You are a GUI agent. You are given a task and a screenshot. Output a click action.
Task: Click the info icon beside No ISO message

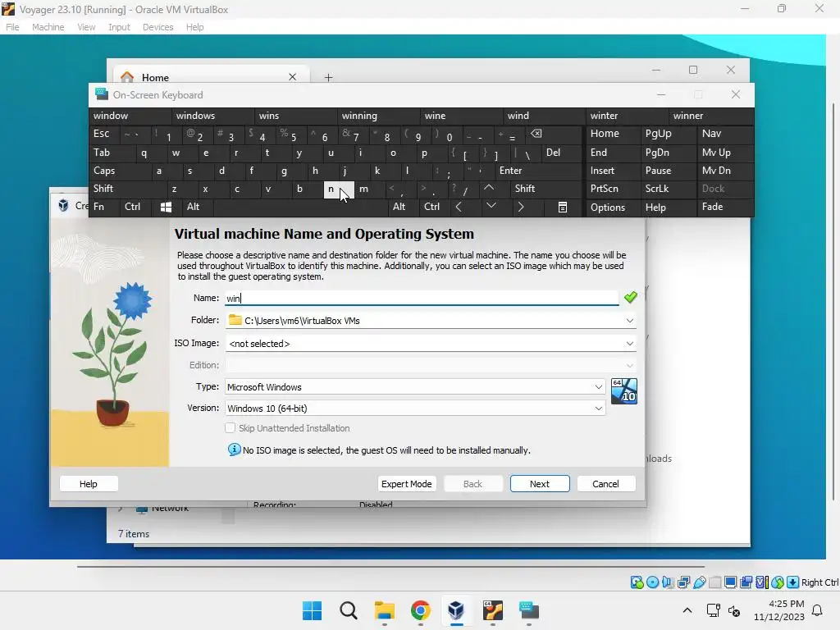tap(234, 450)
